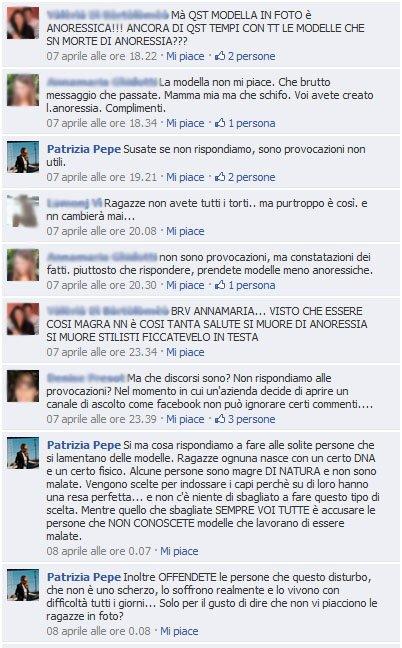
Task: Open blurred avatar of the 23.39 commenter
Action: click(23, 386)
